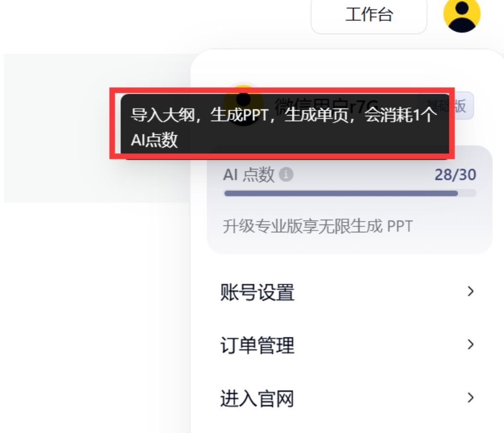Expand the 账号设置 chevron arrow
The image size is (504, 433).
(470, 291)
